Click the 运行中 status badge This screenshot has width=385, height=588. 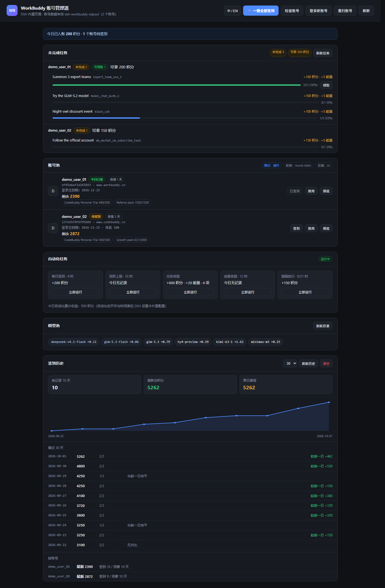[325, 259]
